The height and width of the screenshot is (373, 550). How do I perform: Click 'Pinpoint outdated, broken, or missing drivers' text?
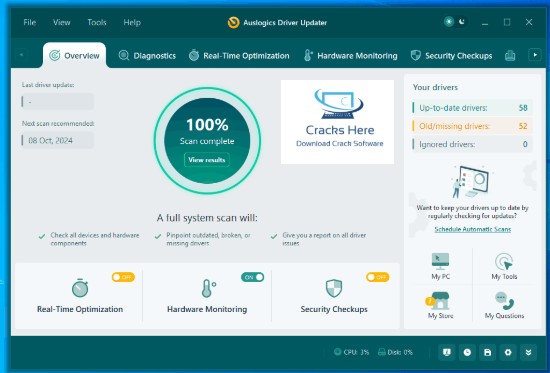[x=208, y=239]
